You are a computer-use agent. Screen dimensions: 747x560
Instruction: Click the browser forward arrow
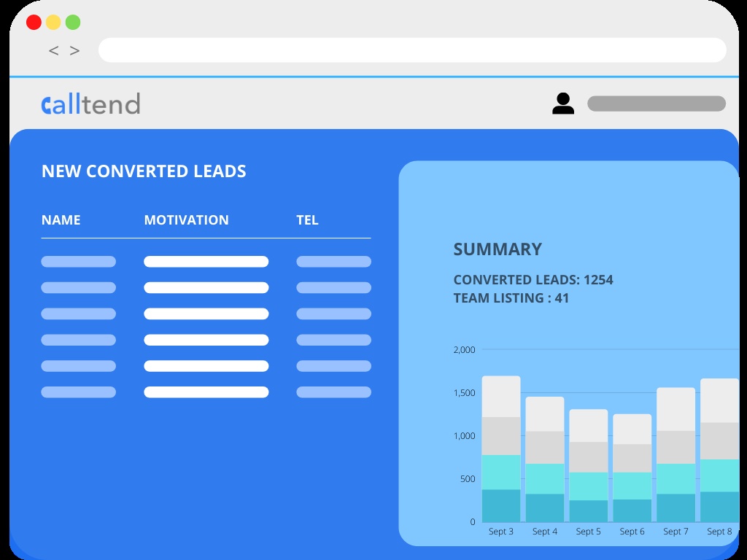pyautogui.click(x=75, y=50)
